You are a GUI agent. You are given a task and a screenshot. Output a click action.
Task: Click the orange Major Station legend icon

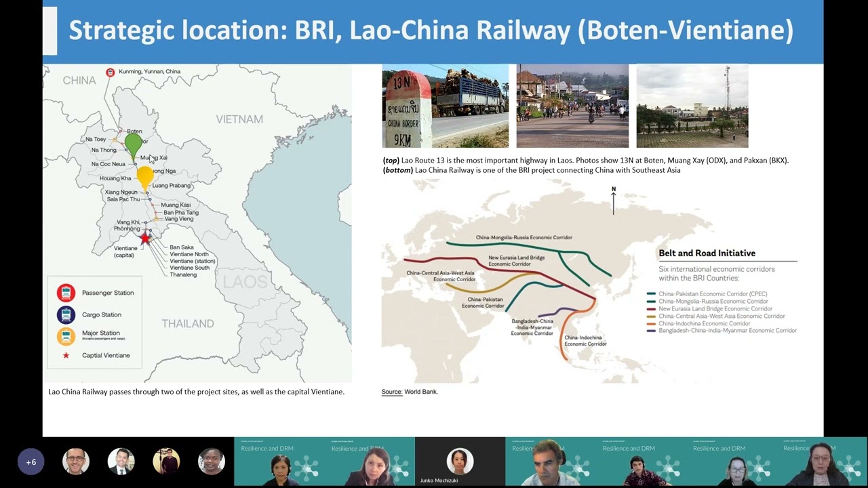66,335
